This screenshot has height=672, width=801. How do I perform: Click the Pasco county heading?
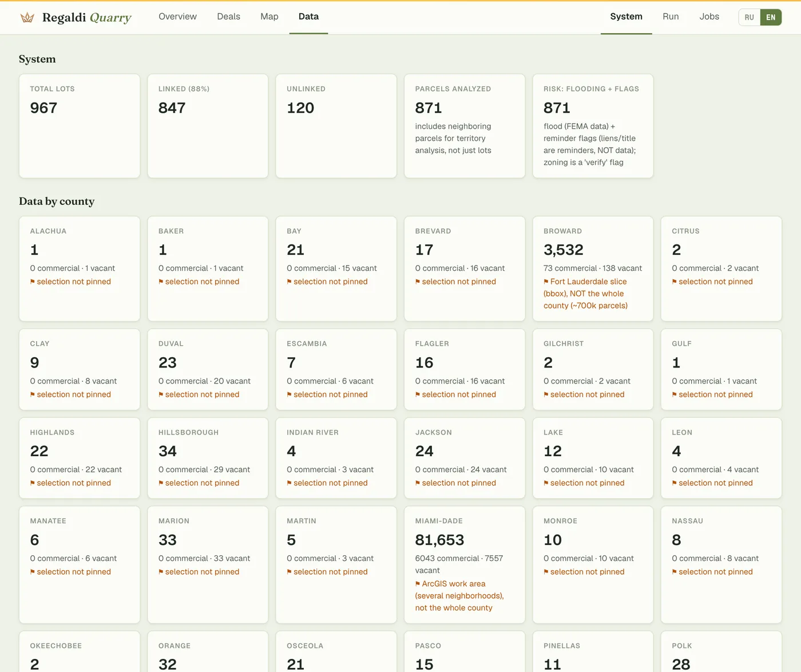(428, 646)
